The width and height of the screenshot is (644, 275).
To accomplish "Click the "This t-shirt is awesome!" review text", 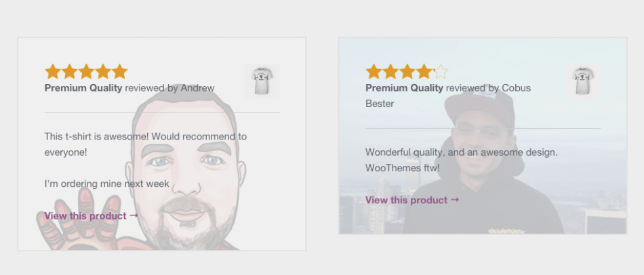I will point(145,137).
